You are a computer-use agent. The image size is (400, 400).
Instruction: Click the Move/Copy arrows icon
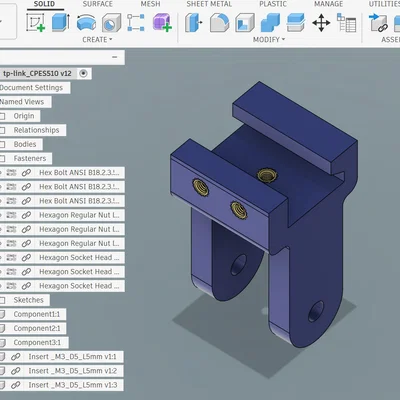321,23
